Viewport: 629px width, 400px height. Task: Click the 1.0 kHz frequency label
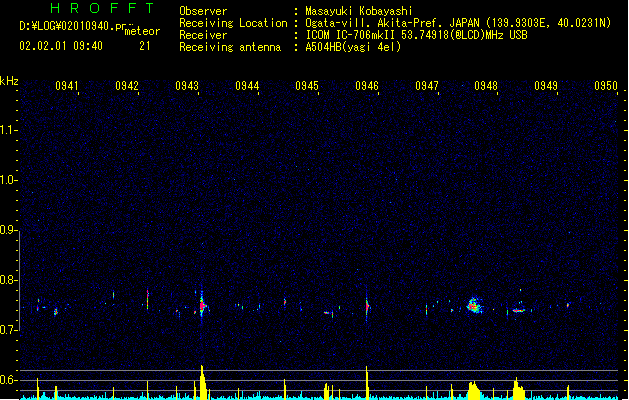tap(8, 180)
